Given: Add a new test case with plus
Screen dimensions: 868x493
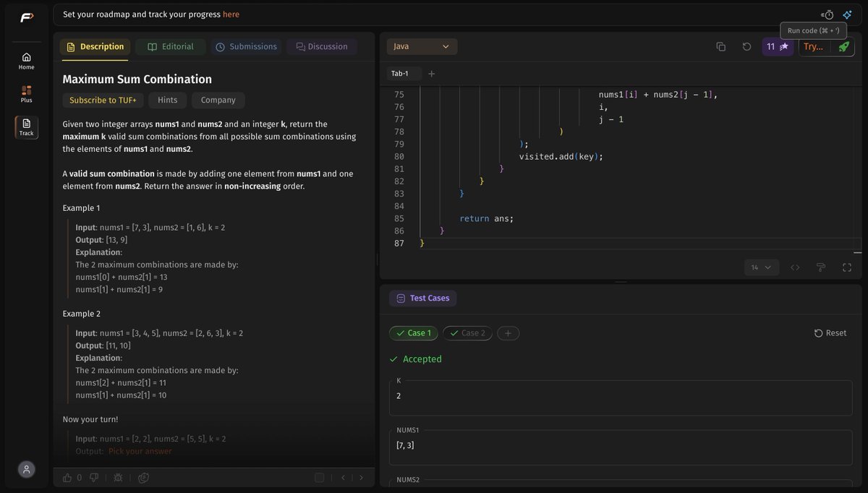Looking at the screenshot, I should pyautogui.click(x=508, y=333).
